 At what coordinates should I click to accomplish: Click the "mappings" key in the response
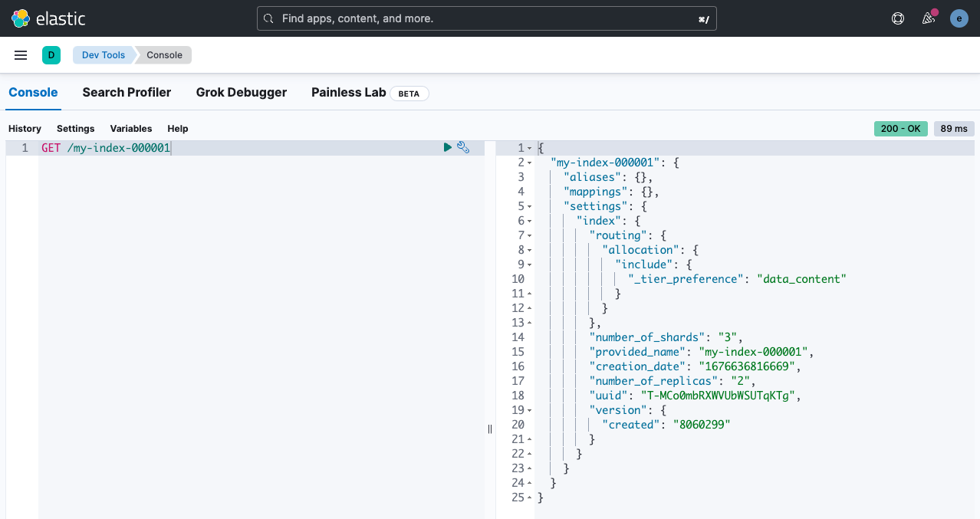tap(596, 192)
